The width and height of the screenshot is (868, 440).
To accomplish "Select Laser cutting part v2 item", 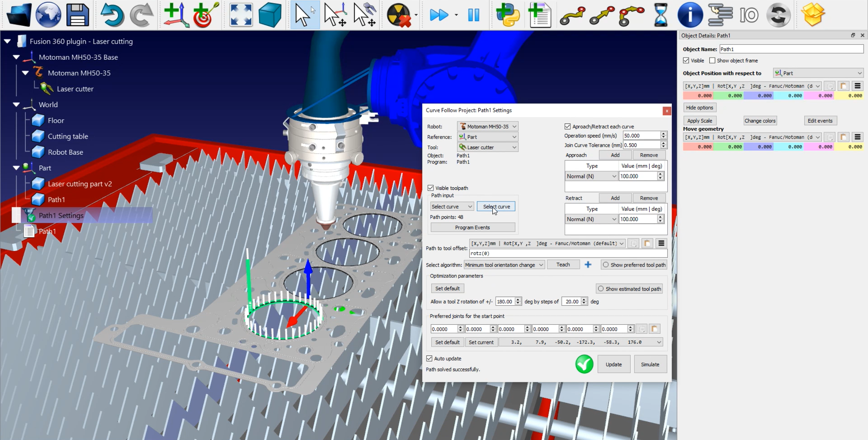I will tap(80, 184).
